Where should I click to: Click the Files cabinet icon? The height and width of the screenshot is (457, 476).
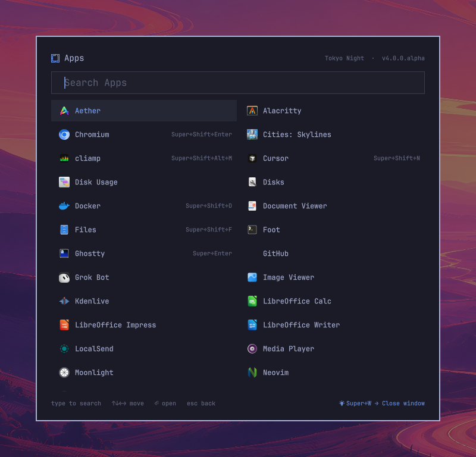tap(64, 230)
